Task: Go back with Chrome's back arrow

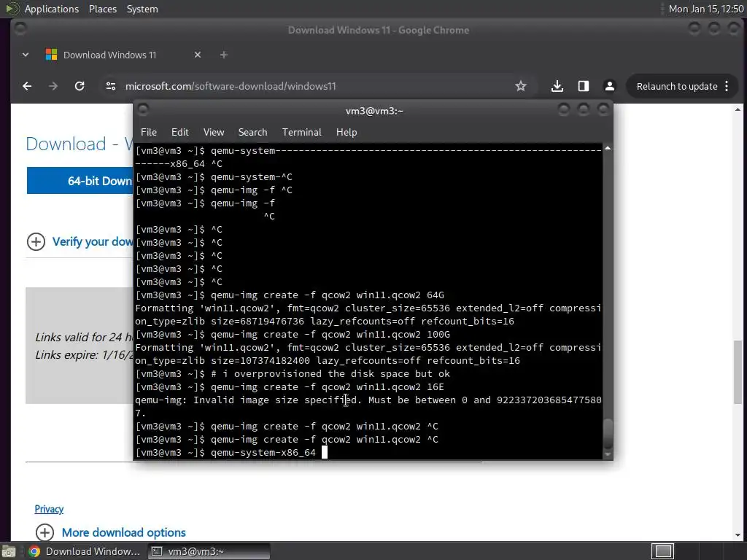Action: point(27,86)
